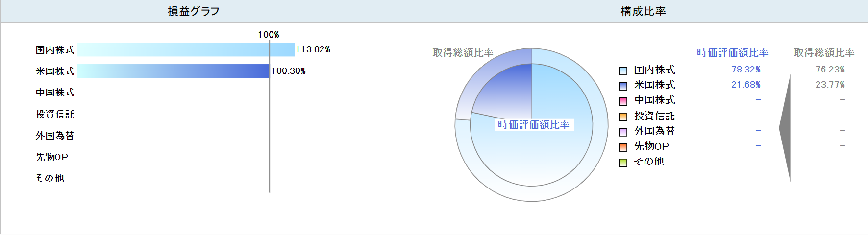
Task: Click the blue 米国株式 legend square
Action: coord(623,86)
